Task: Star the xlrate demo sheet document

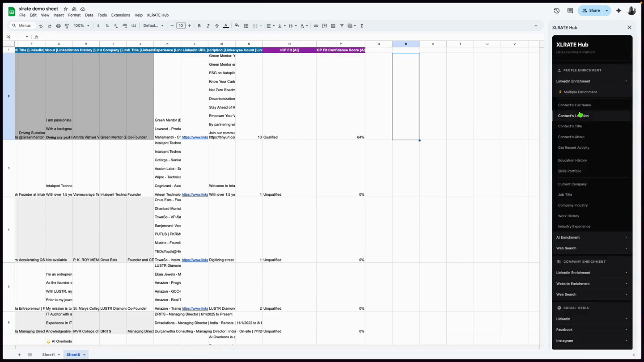Action: (x=66, y=9)
